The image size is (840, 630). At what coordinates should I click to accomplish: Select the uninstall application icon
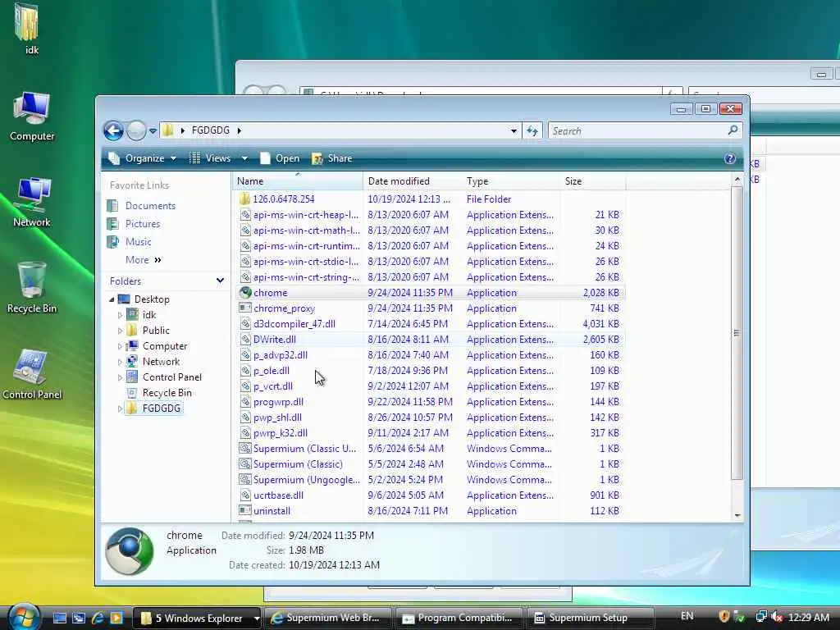point(244,510)
